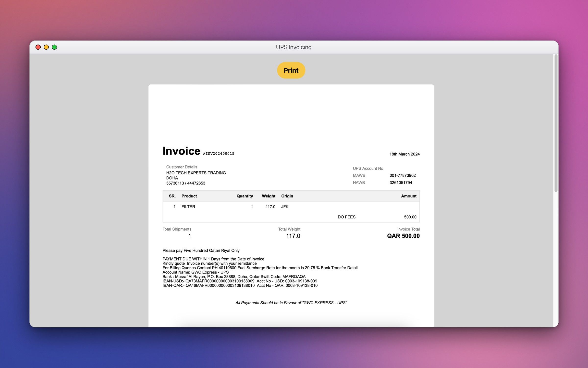Click the UPS Account No label
This screenshot has height=368, width=588.
point(368,168)
